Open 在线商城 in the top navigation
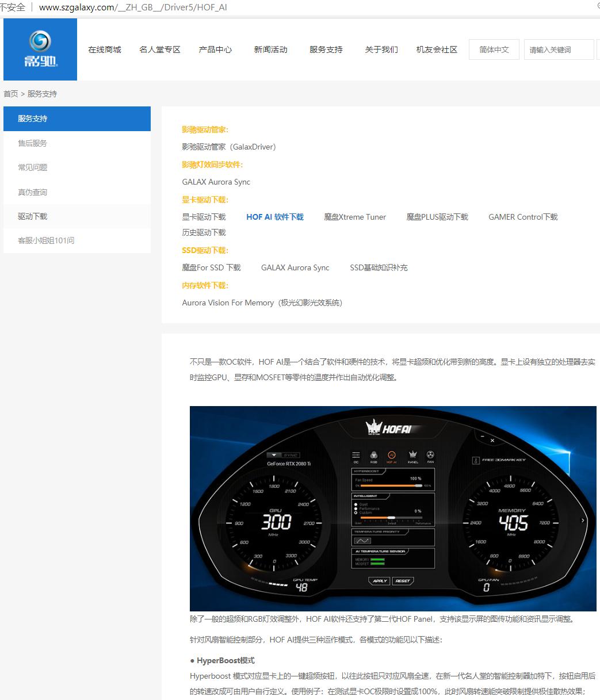This screenshot has height=700, width=600. (x=105, y=49)
